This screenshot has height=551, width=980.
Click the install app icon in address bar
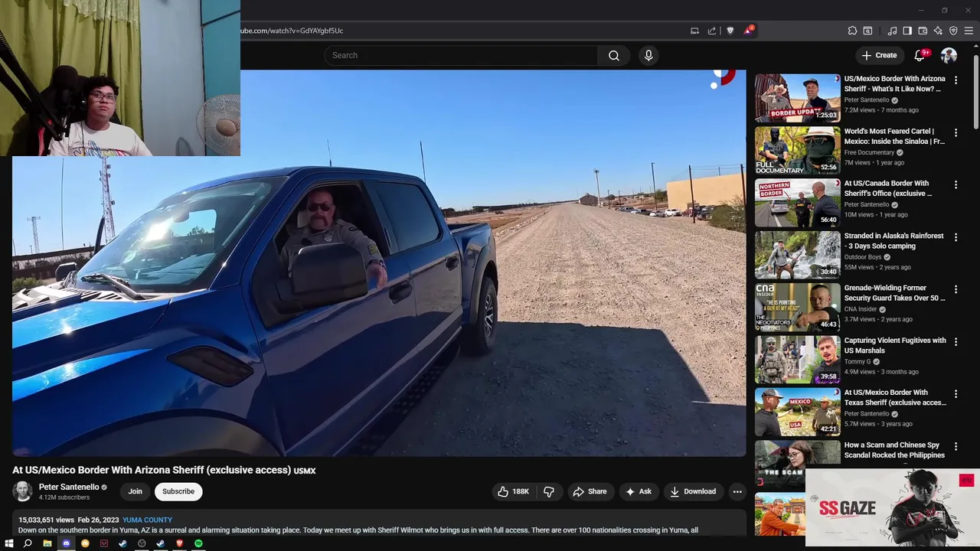[x=694, y=31]
